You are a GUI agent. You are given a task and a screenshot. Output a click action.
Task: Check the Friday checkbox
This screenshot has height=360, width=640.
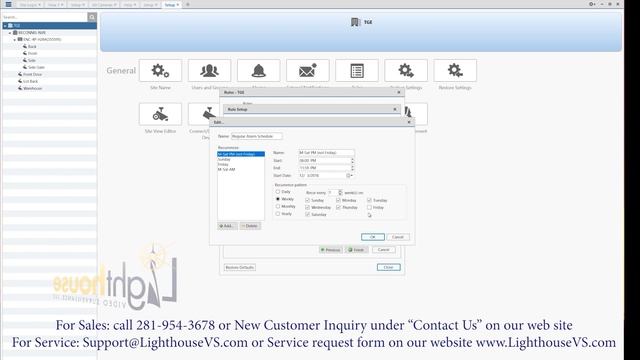click(x=369, y=207)
